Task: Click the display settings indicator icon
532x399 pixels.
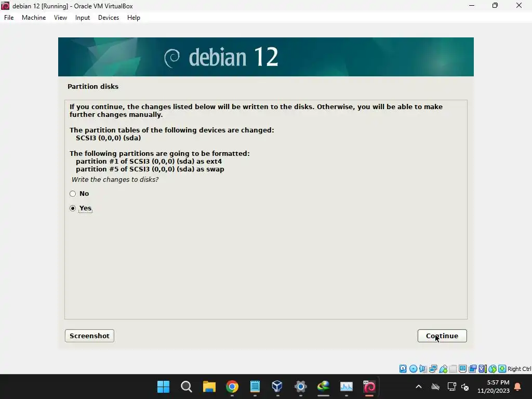Action: [x=462, y=368]
